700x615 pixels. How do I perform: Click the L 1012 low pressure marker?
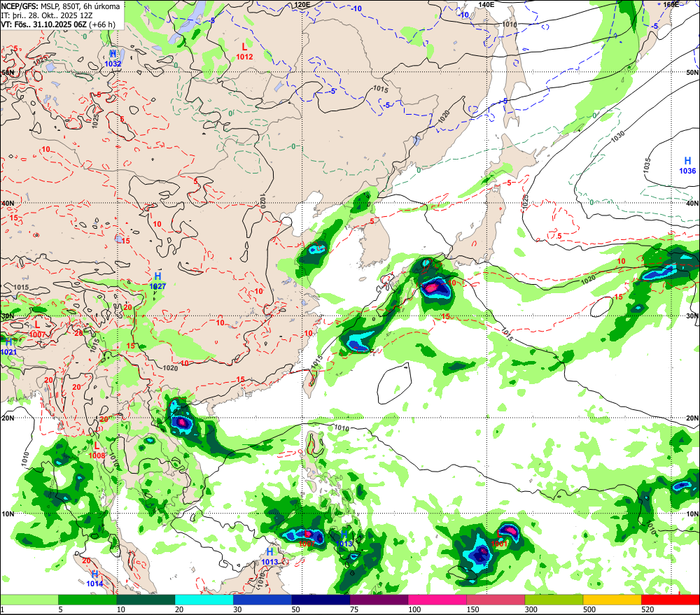tap(244, 51)
